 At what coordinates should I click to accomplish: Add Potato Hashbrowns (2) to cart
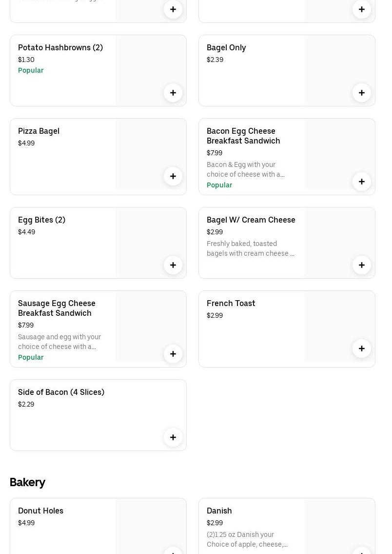coord(173,93)
